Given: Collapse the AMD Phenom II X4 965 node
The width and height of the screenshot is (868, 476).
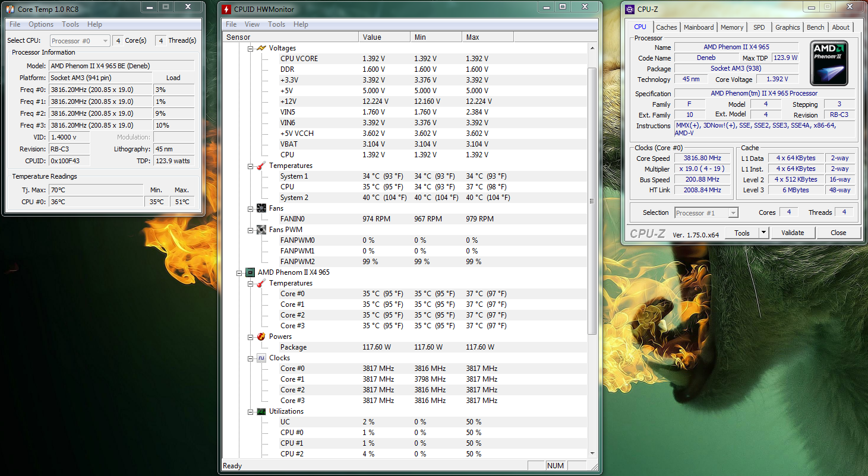Looking at the screenshot, I should 239,272.
